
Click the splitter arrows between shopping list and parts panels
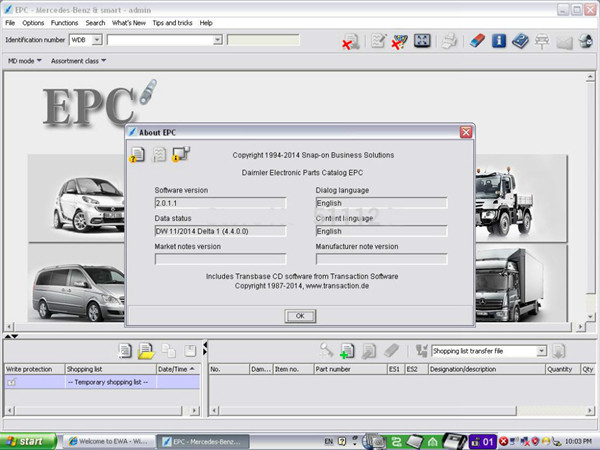tap(205, 348)
